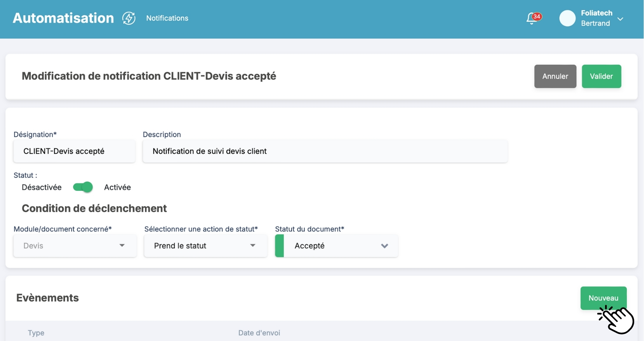The image size is (644, 341).
Task: Expand the user menu chevron beside Foliatech
Action: (x=620, y=19)
